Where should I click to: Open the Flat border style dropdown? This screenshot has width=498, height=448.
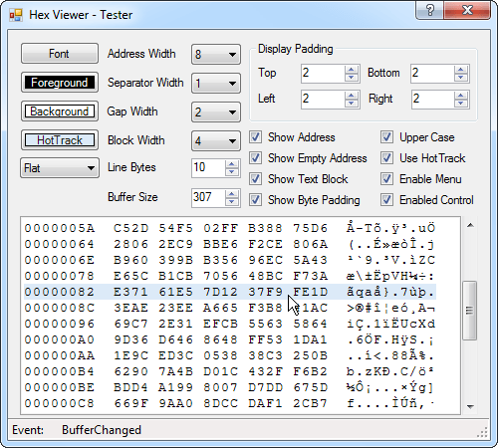coord(60,168)
